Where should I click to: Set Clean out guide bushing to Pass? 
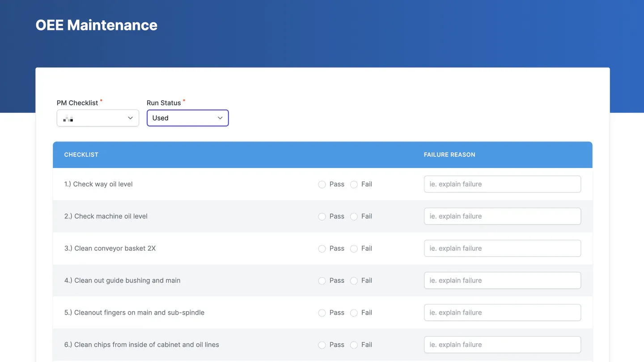click(322, 281)
